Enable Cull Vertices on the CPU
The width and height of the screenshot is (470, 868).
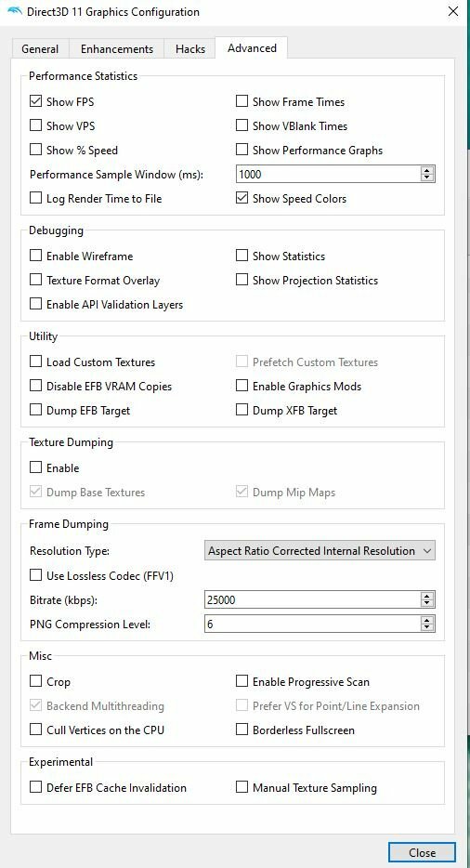point(36,730)
